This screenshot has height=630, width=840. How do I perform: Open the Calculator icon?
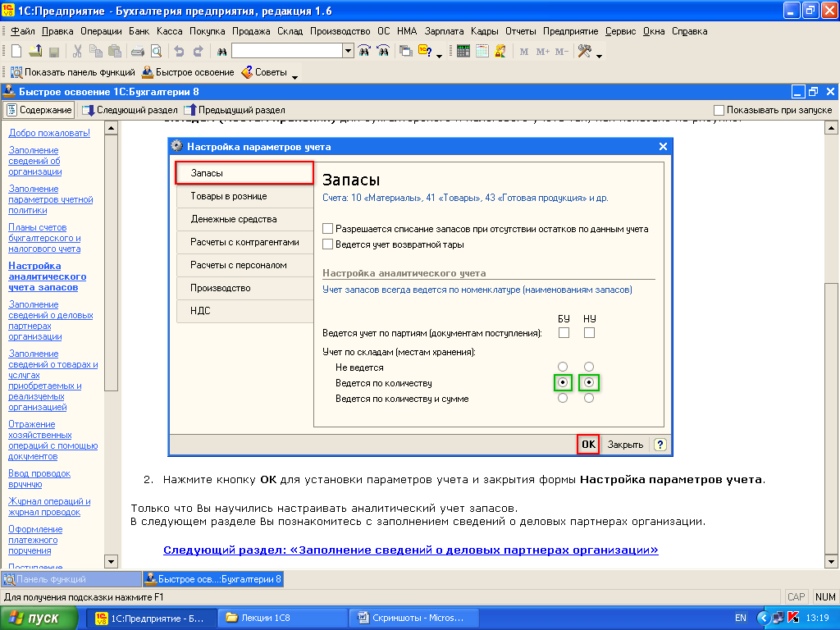463,52
